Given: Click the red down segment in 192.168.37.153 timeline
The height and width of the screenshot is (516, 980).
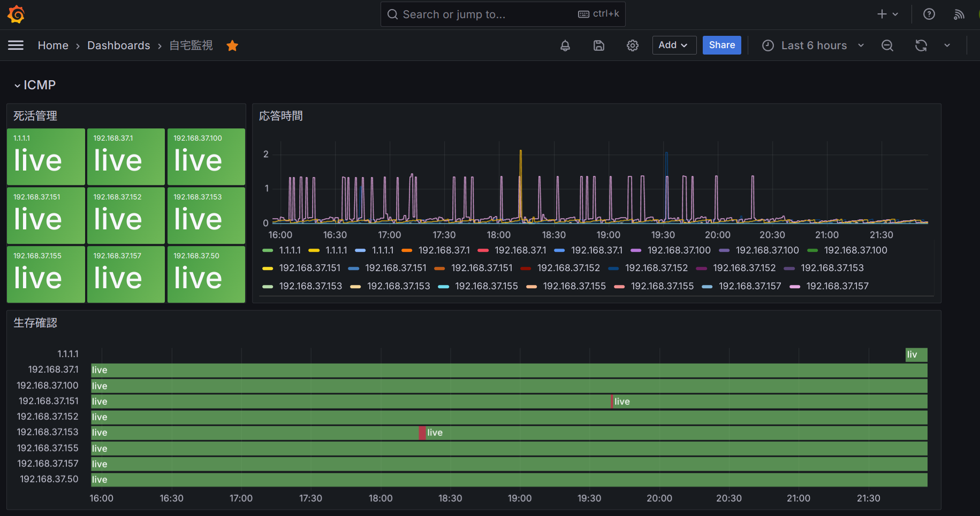Looking at the screenshot, I should (x=422, y=433).
